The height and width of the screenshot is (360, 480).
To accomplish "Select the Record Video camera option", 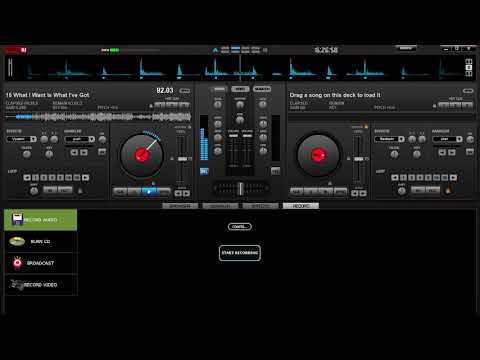I will [41, 285].
